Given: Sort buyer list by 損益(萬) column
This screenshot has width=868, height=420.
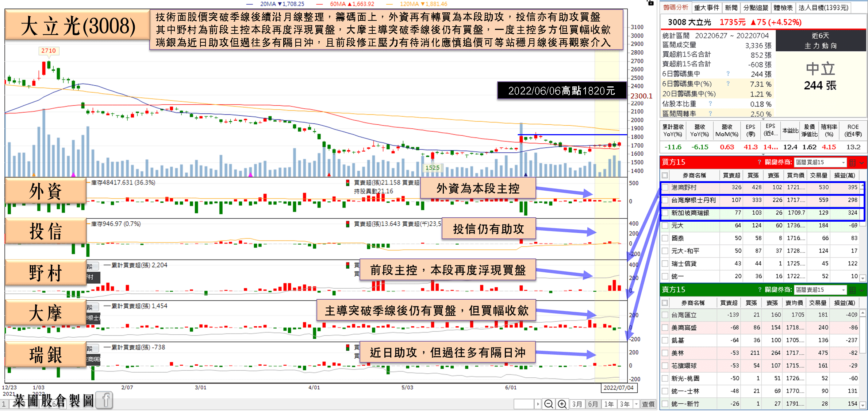Looking at the screenshot, I should click(844, 175).
